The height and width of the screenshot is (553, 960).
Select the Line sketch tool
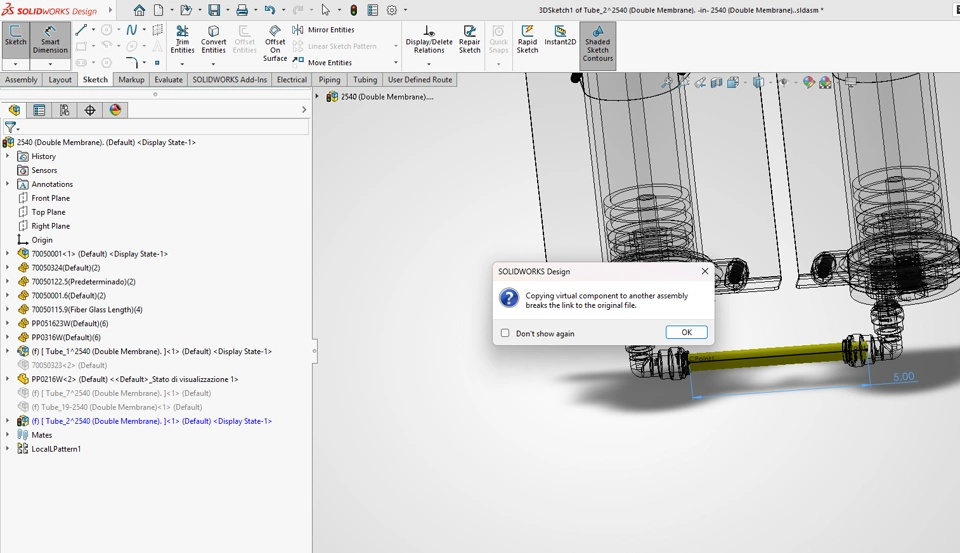click(x=81, y=29)
